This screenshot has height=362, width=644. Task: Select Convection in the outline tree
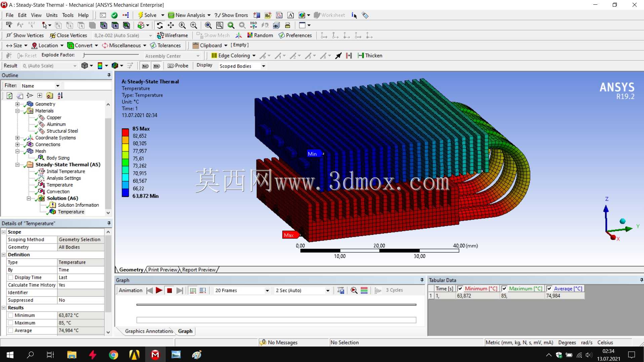pyautogui.click(x=58, y=191)
